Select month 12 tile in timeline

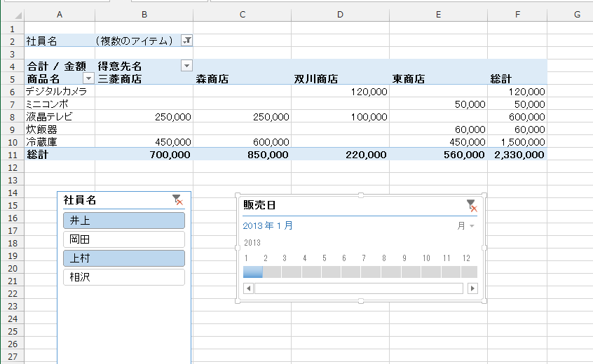pos(470,272)
